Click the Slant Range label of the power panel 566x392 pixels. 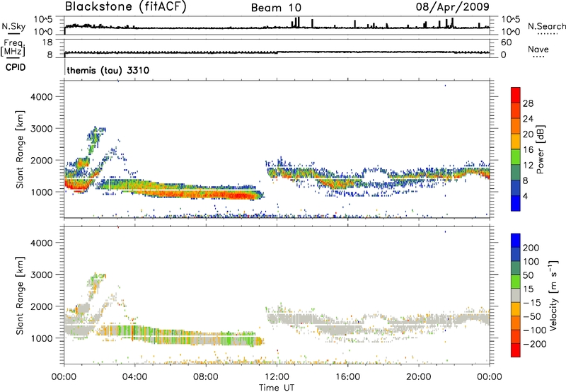point(20,149)
